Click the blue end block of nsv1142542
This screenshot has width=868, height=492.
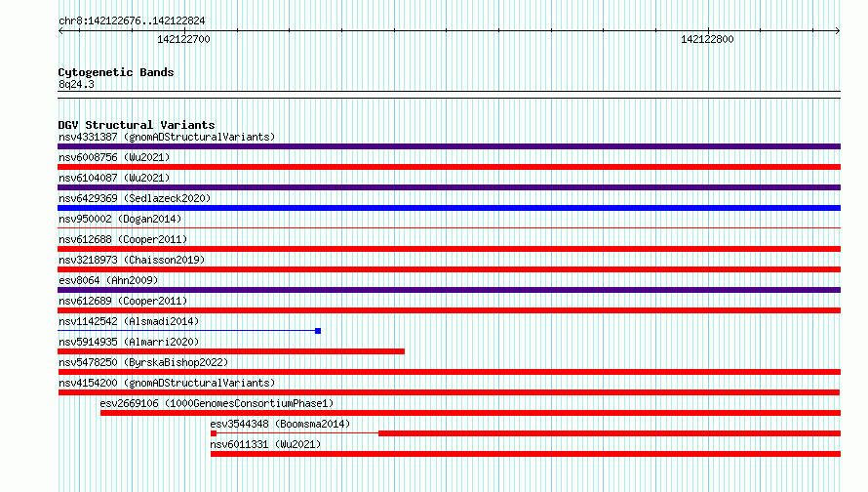coord(318,331)
